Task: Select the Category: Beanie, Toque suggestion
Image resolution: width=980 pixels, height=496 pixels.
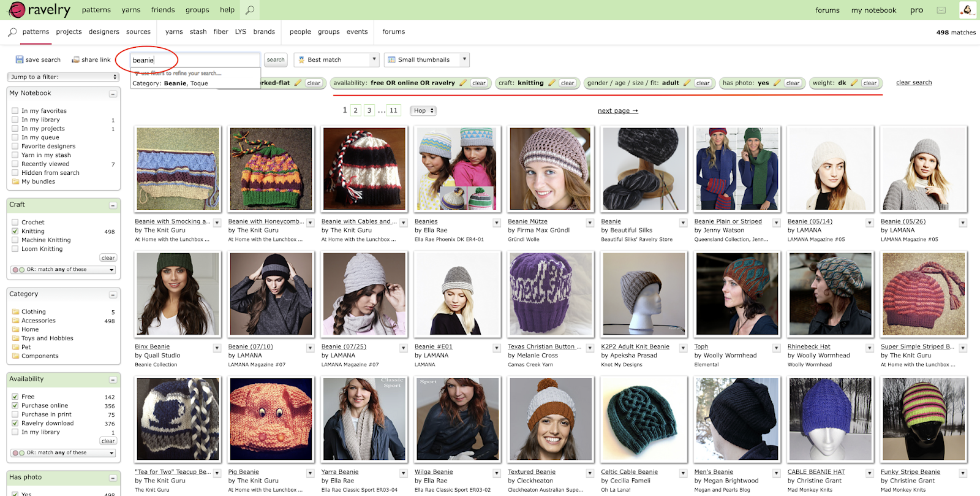Action: click(x=171, y=83)
